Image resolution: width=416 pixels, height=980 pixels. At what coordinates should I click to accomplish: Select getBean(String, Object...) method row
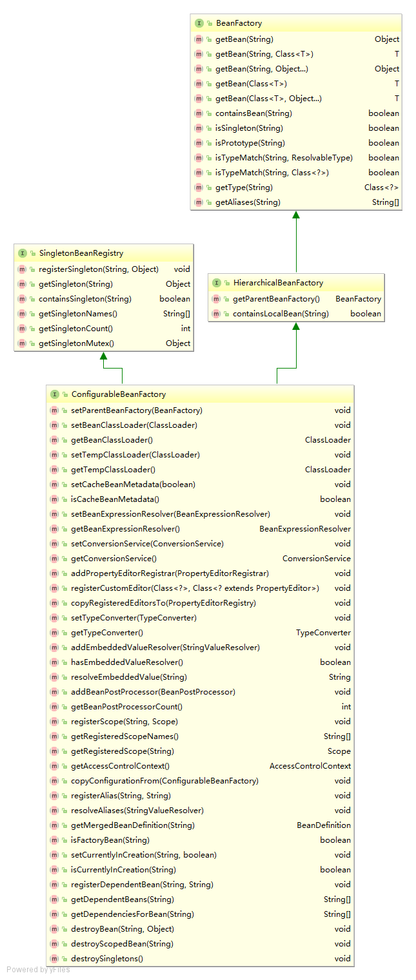coord(296,69)
